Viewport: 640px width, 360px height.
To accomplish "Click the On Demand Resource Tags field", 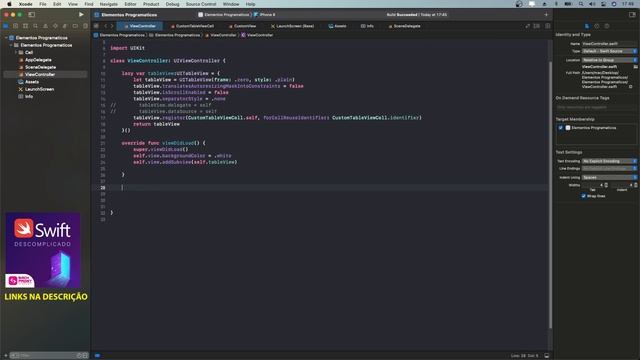I will point(596,108).
